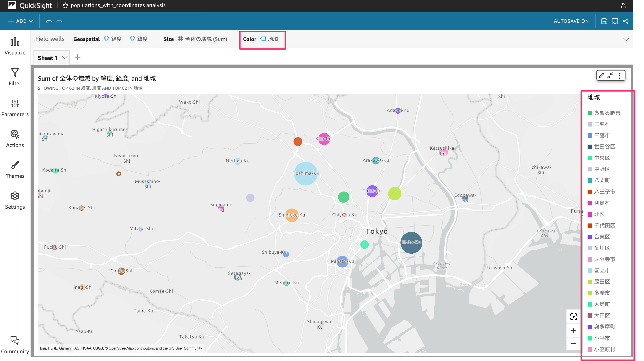Viewport: 644px width, 361px height.
Task: Select the Sheet 1 tab
Action: (x=48, y=58)
